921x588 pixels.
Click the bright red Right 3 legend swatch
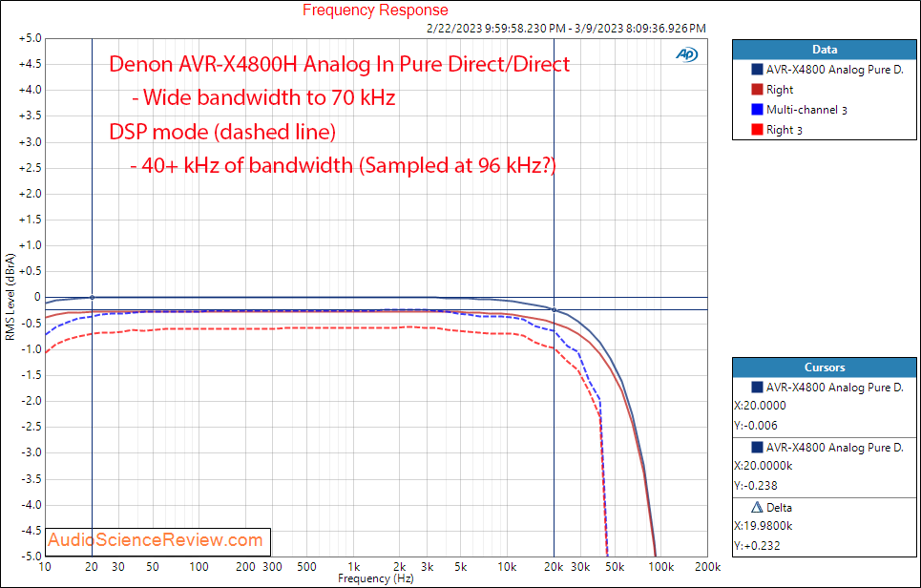pyautogui.click(x=757, y=129)
